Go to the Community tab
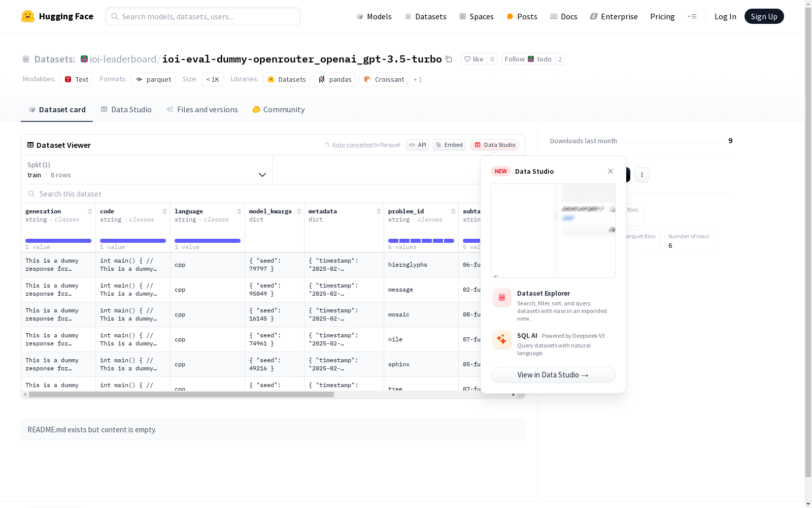The height and width of the screenshot is (508, 812). (x=279, y=110)
